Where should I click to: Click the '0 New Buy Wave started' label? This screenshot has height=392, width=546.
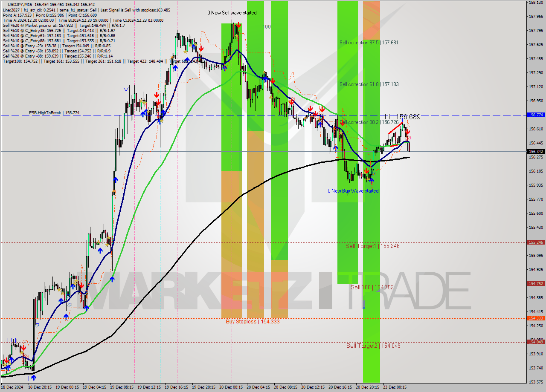(353, 191)
